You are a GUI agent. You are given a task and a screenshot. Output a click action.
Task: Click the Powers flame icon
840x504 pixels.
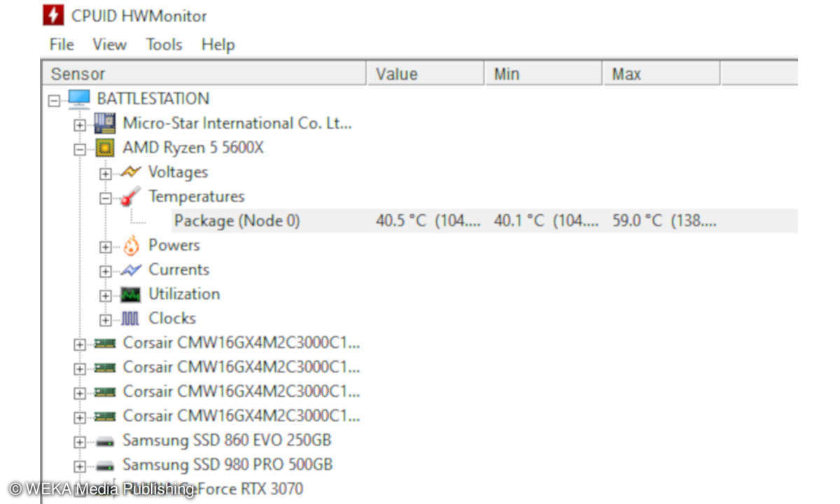pyautogui.click(x=131, y=246)
